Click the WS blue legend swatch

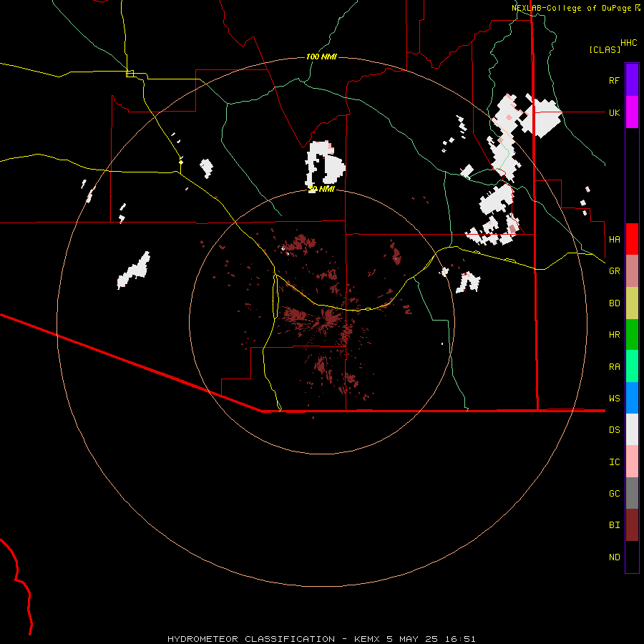(x=632, y=398)
